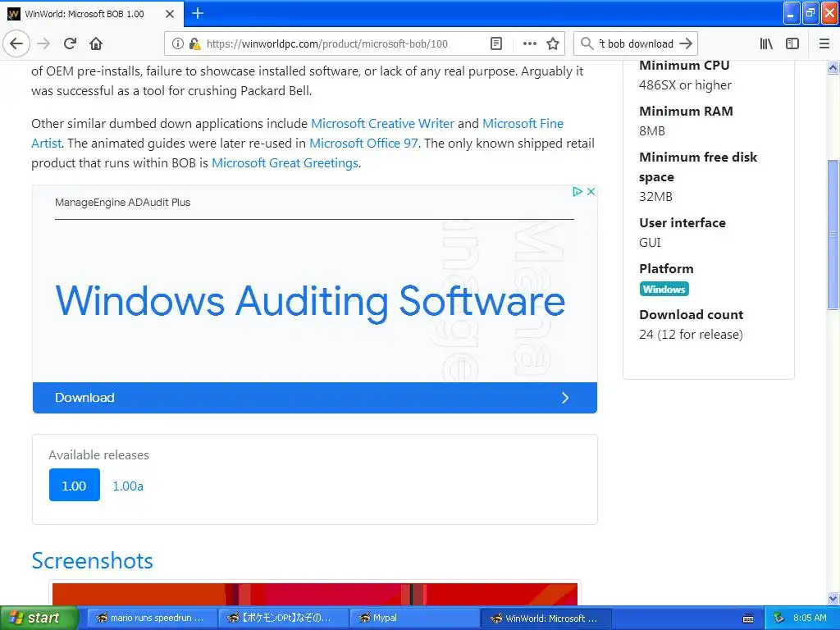
Task: Switch to the Mypal taskbar window
Action: click(414, 619)
